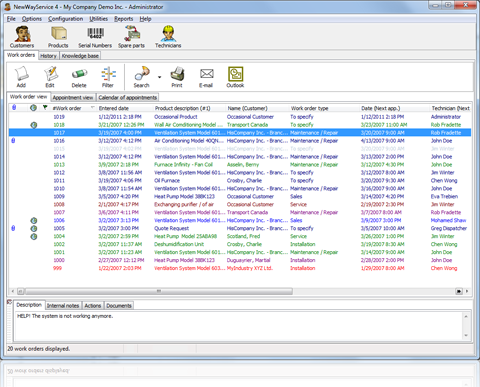This screenshot has height=387, width=480.
Task: Export appointment to Outlook
Action: [235, 77]
